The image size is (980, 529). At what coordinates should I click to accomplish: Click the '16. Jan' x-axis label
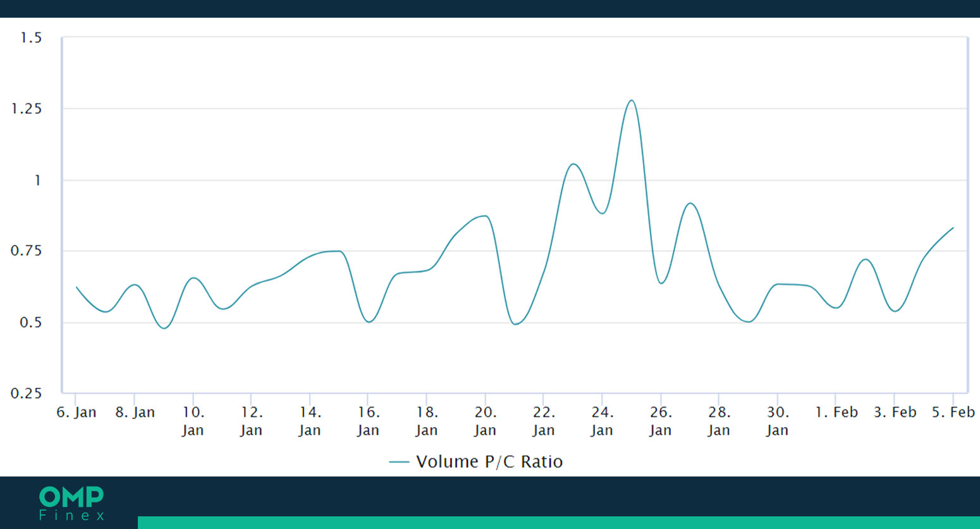pyautogui.click(x=368, y=421)
